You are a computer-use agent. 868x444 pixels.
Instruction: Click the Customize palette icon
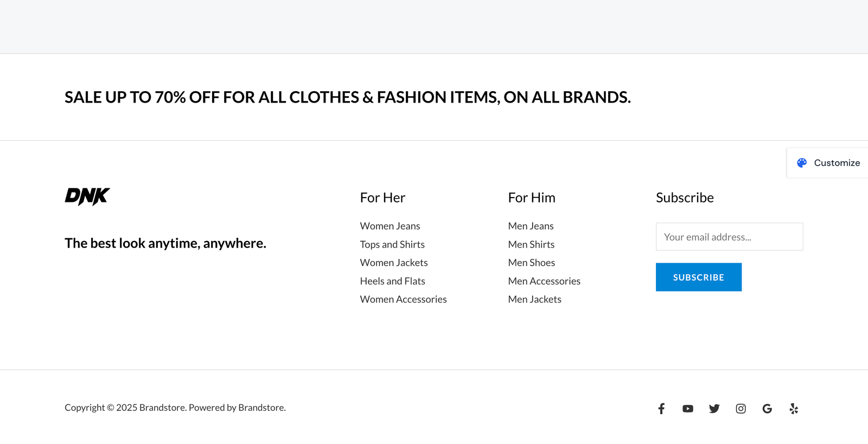click(802, 163)
